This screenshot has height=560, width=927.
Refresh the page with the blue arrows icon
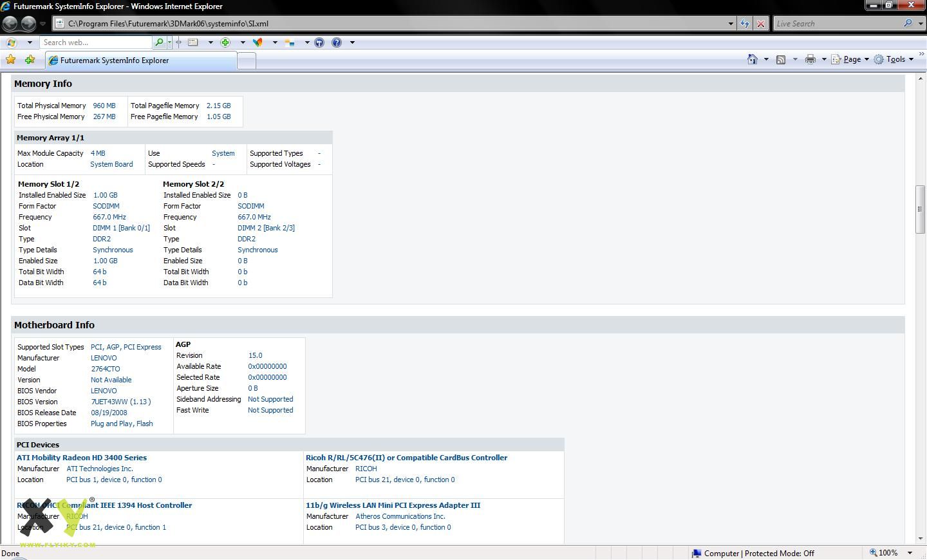(745, 24)
